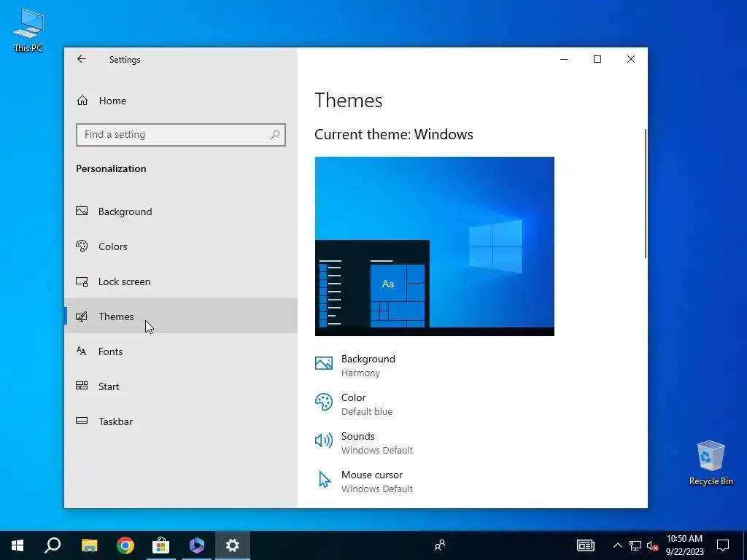The height and width of the screenshot is (560, 747).
Task: Open the Windows Start menu
Action: click(x=18, y=545)
